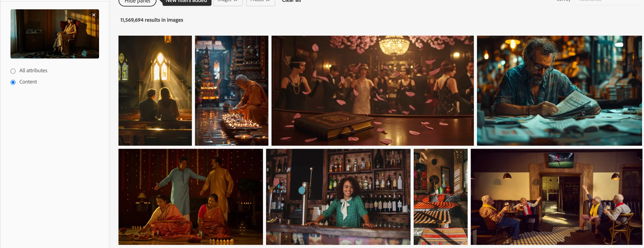Image resolution: width=644 pixels, height=248 pixels.
Task: Open the striped orange interior photo
Action: (440, 197)
